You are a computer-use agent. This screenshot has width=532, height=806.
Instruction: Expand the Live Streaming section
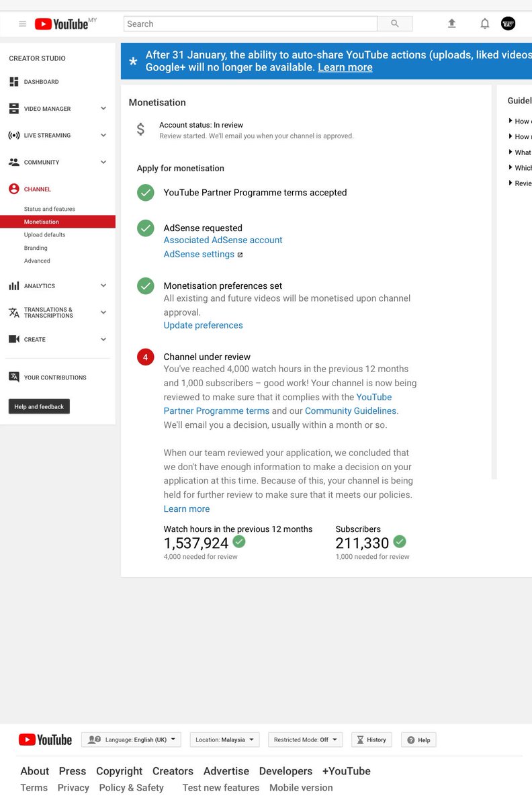[x=103, y=136]
